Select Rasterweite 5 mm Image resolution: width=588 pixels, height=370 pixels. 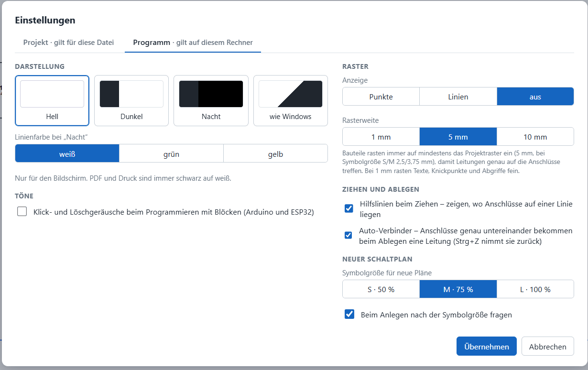click(x=458, y=137)
